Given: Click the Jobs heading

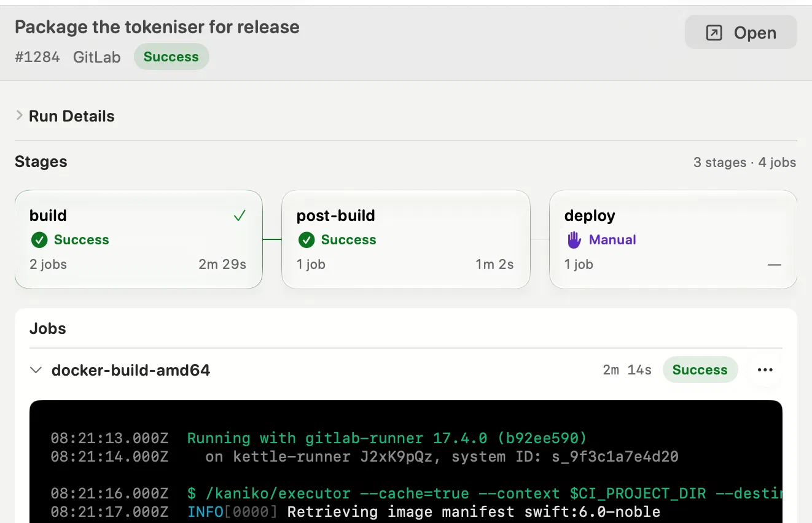Looking at the screenshot, I should [48, 328].
